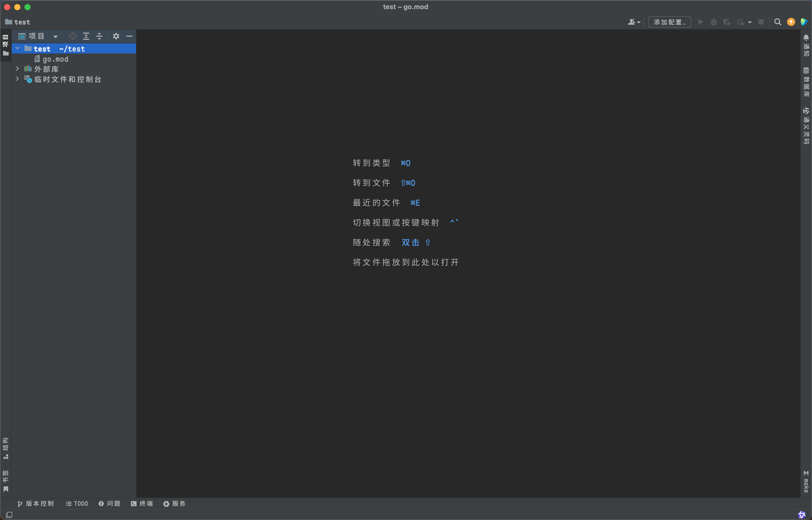The height and width of the screenshot is (520, 812).
Task: Click the 随处搜索 hint text
Action: tap(371, 242)
